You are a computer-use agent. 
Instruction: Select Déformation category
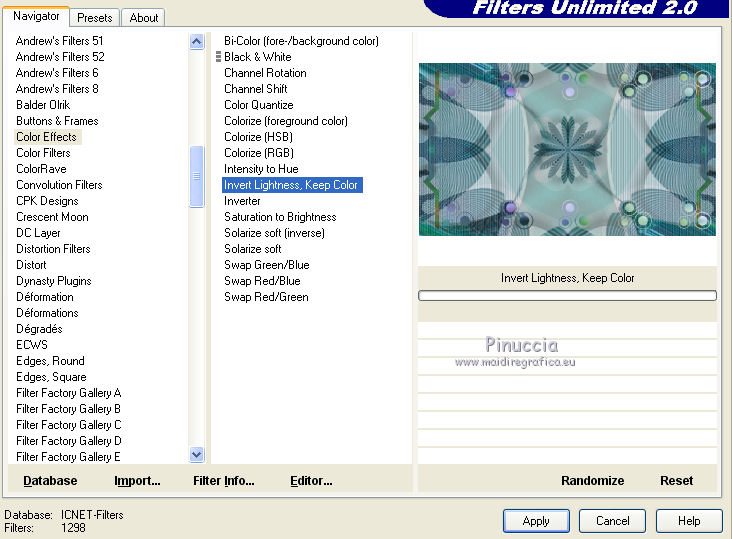[x=45, y=297]
